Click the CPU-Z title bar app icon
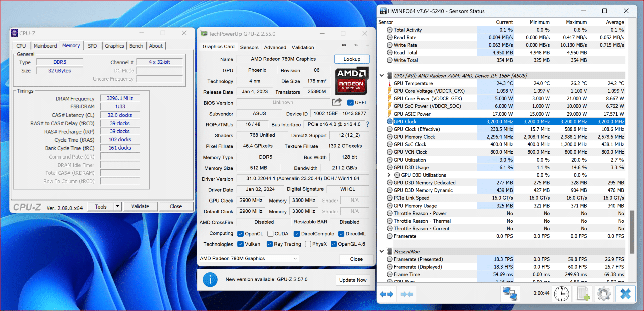The image size is (644, 311). [x=14, y=33]
